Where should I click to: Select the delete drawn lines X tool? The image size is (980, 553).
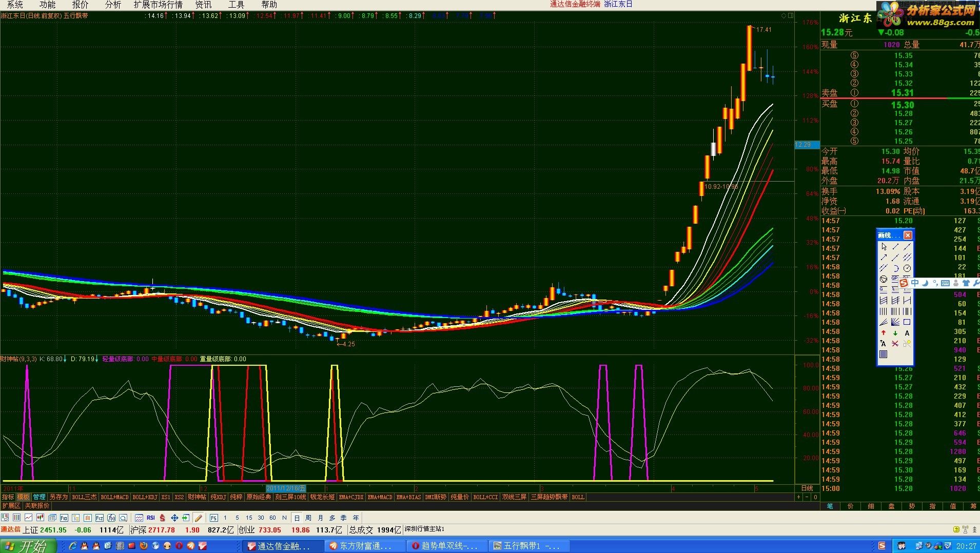895,344
